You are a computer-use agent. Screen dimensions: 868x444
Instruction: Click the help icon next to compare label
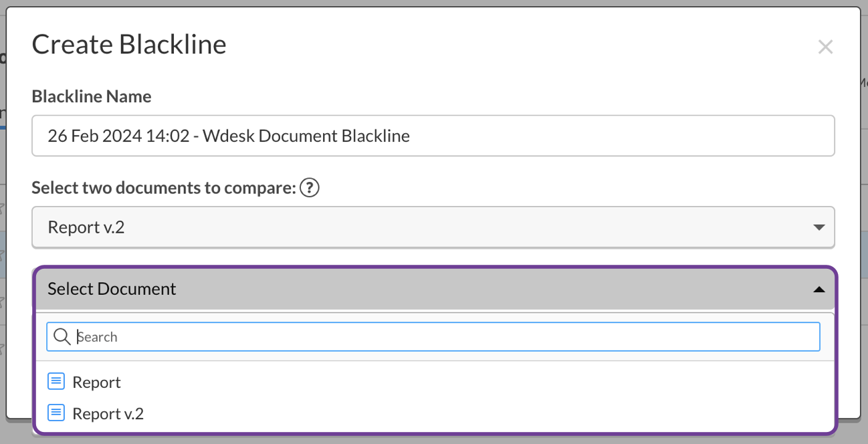[x=310, y=188]
